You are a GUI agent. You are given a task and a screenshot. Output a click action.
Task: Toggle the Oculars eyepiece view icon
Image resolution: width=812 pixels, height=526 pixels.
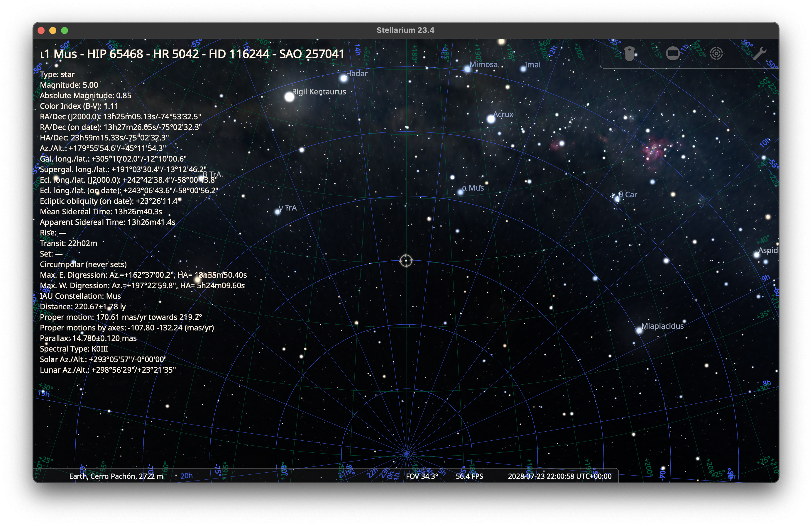(x=630, y=54)
